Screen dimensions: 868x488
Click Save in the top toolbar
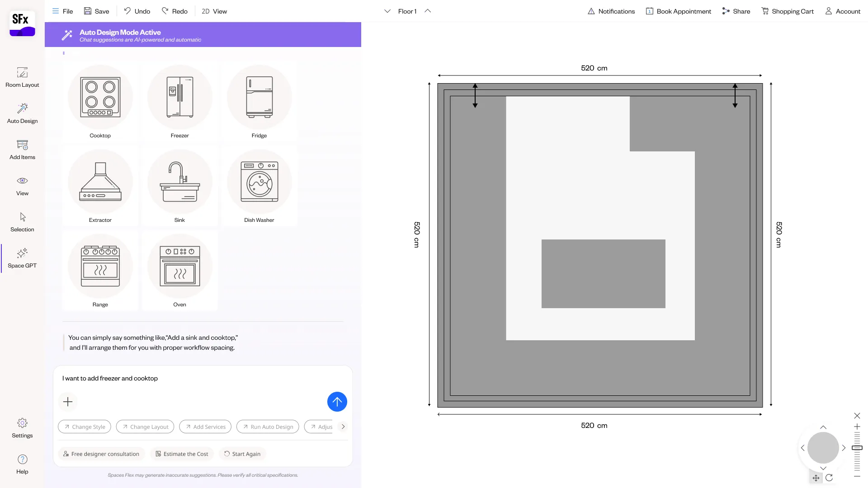(96, 11)
